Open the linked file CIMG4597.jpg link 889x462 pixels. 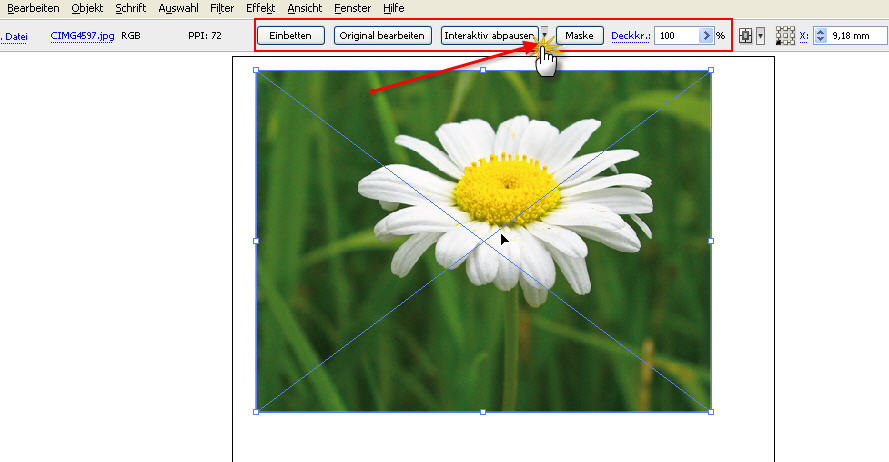(83, 36)
